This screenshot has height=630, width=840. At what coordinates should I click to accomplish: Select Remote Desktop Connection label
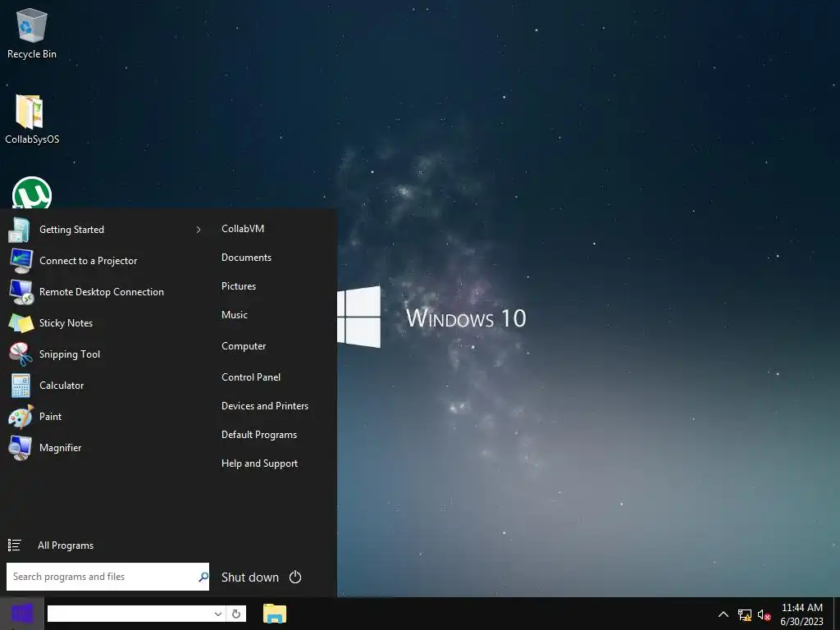[x=101, y=292]
